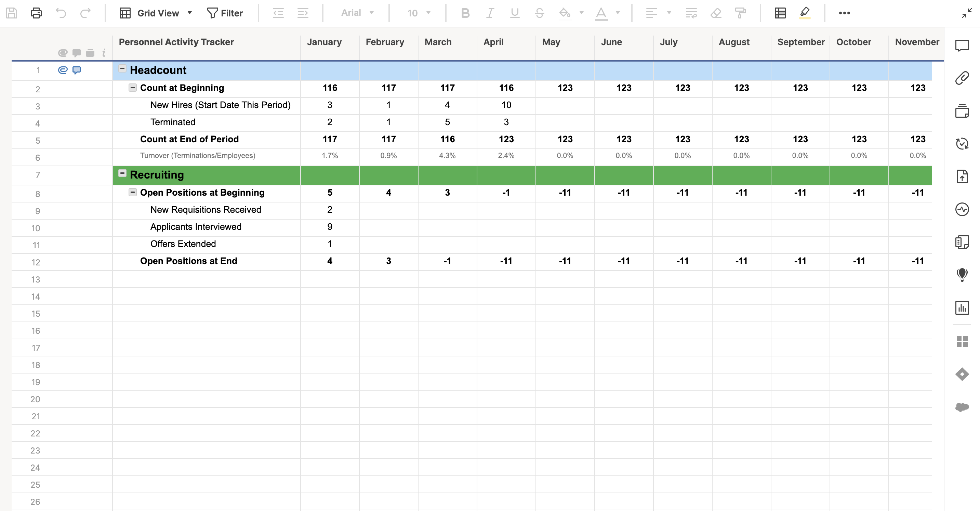Click the Format Painter icon
The image size is (980, 511).
(740, 13)
